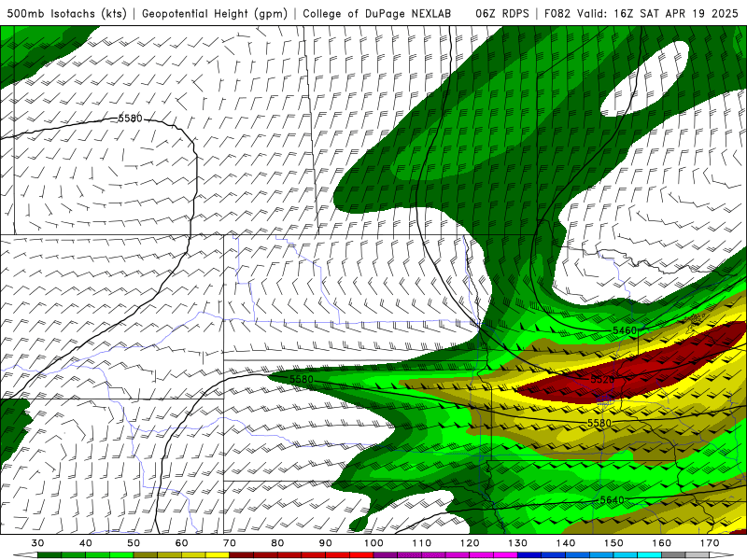Click the 110 value on the color scale
Image resolution: width=747 pixels, height=560 pixels.
coord(422,543)
